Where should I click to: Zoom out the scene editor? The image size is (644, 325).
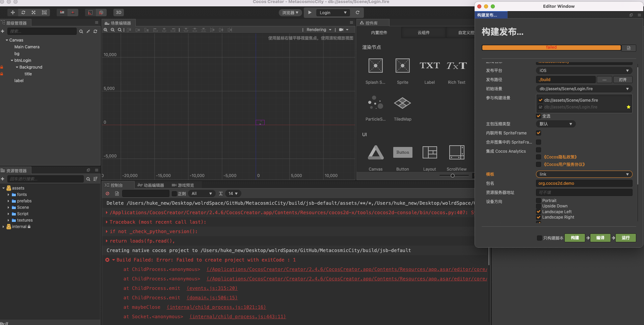click(x=113, y=30)
